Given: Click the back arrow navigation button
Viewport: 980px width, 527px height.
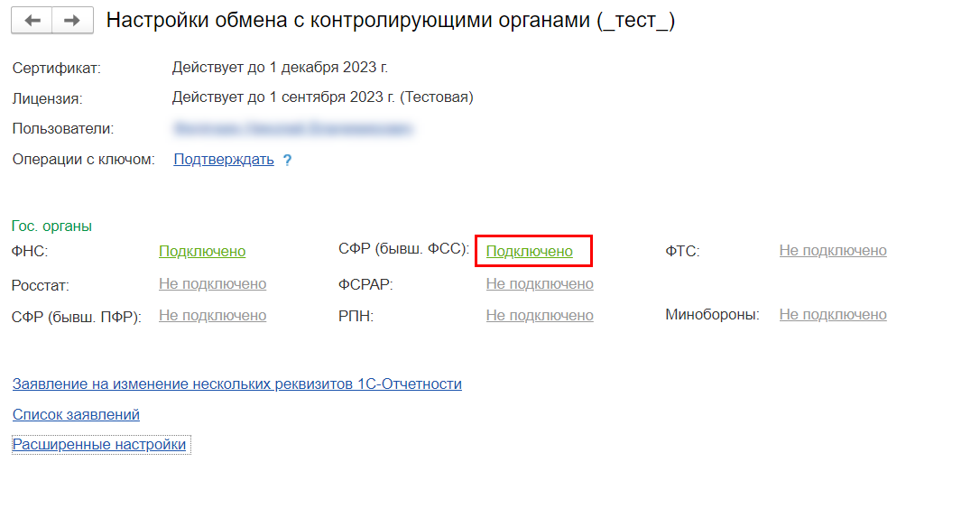Looking at the screenshot, I should click(x=32, y=21).
